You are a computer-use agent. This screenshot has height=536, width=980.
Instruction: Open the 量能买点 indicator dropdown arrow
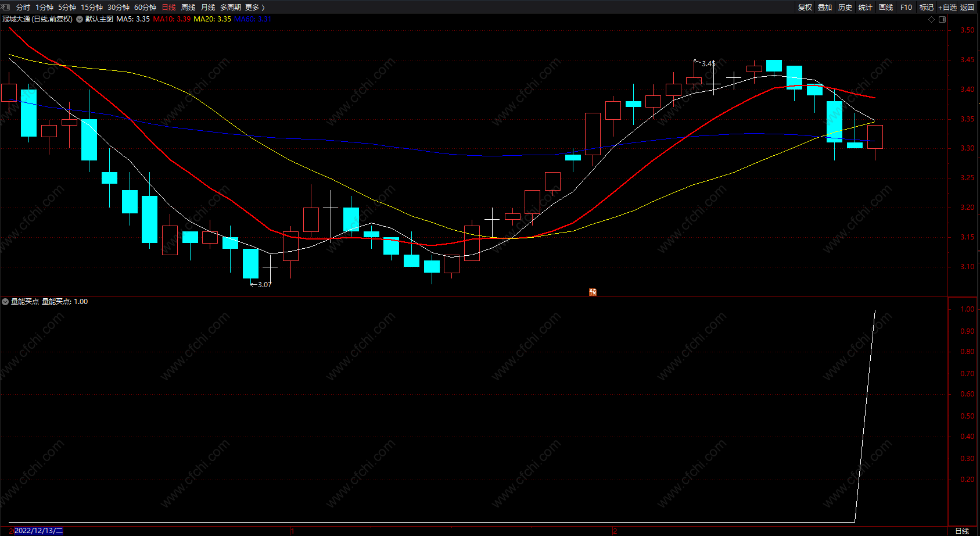click(x=5, y=302)
